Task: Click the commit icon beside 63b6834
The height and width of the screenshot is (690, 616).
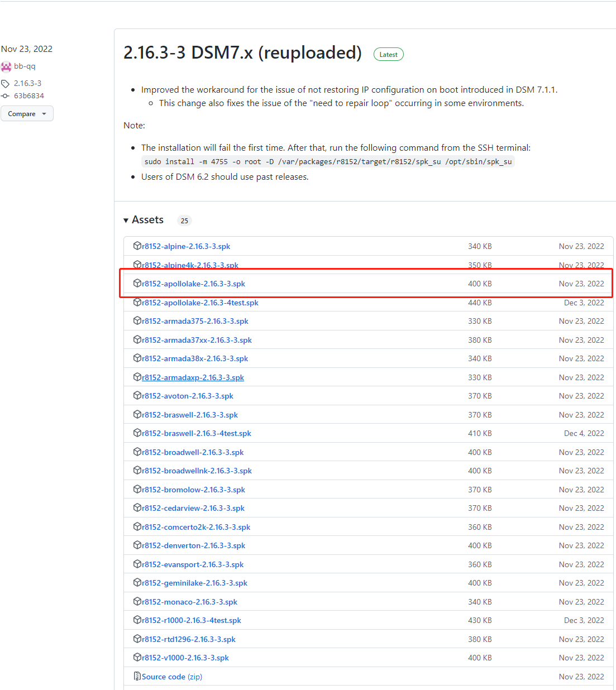Action: [6, 96]
